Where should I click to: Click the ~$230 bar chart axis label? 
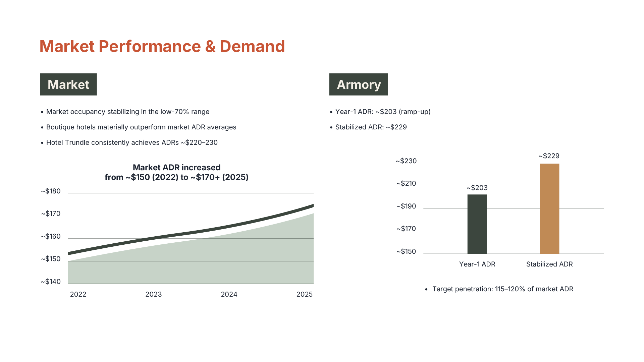coord(406,161)
